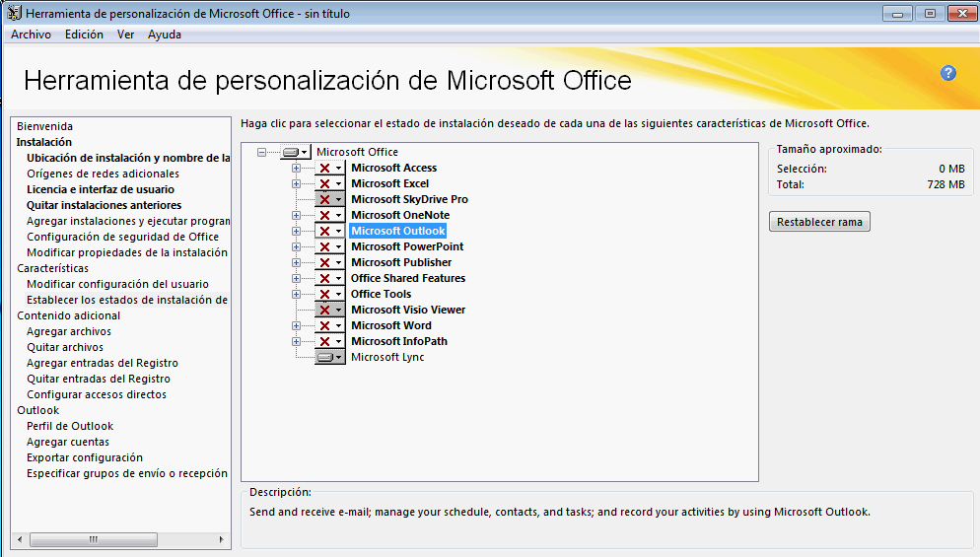Image resolution: width=980 pixels, height=557 pixels.
Task: Click the drive icon beside Microsoft Lync
Action: tap(324, 357)
